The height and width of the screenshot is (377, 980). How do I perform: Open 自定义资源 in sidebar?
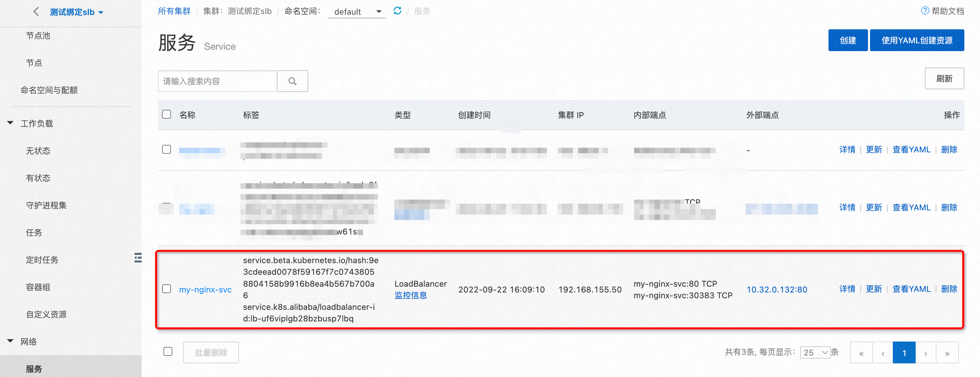46,315
